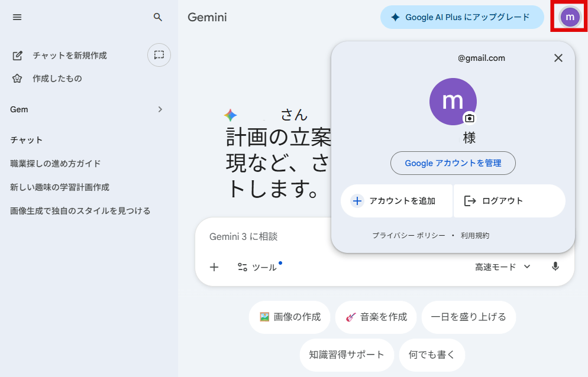
Task: Click Google AI Plus にアップグレード button
Action: click(462, 17)
